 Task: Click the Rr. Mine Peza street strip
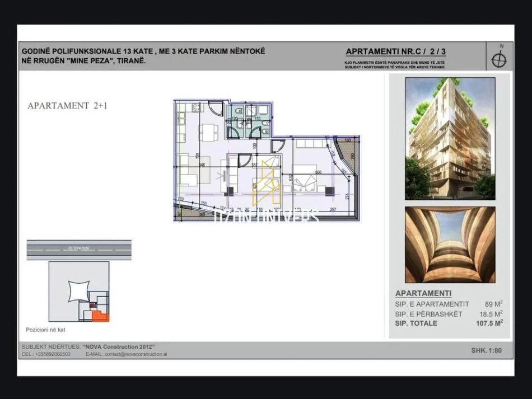[79, 248]
